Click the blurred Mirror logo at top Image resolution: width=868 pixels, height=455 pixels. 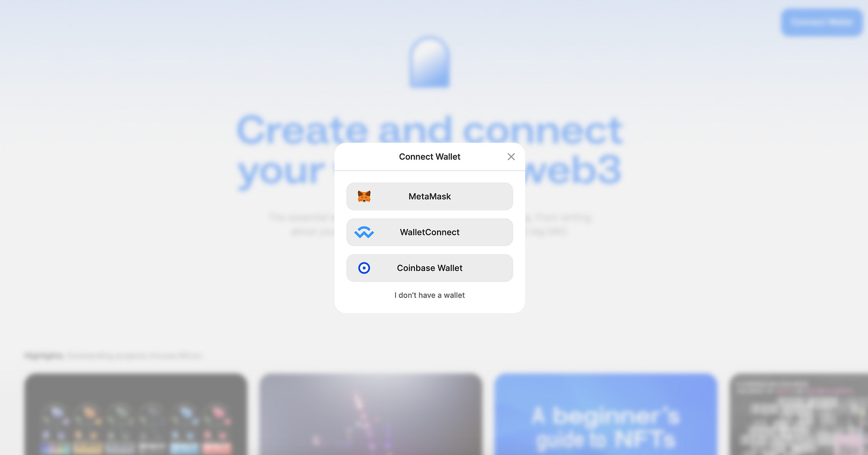click(429, 62)
